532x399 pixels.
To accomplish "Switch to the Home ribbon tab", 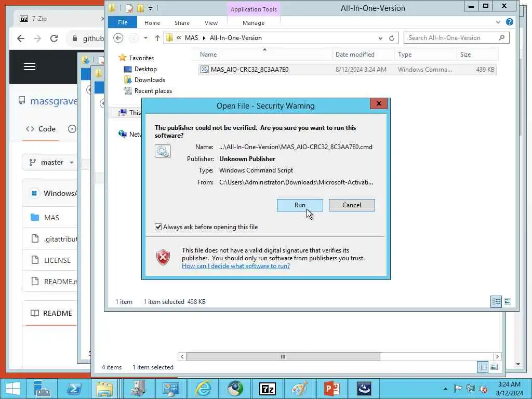I will (x=152, y=23).
